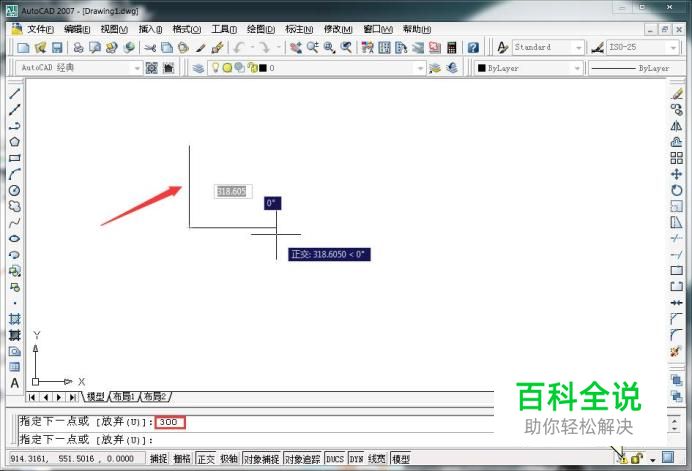This screenshot has width=692, height=471.
Task: Open the AutoCAD 经典 workspace dropdown
Action: (137, 68)
